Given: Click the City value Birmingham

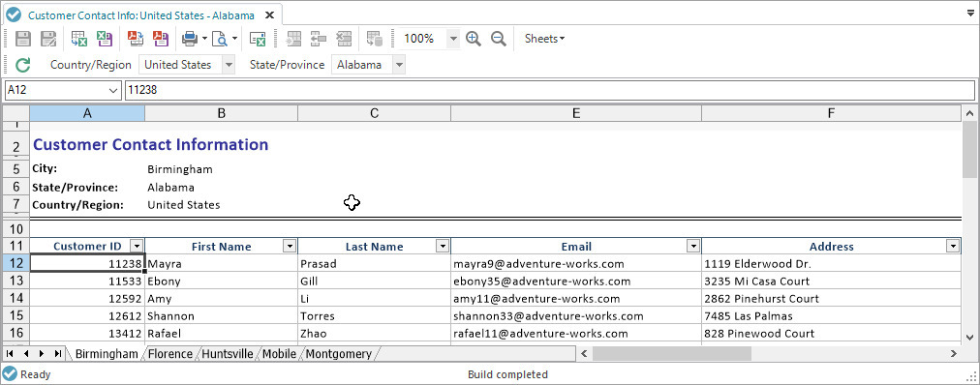Looking at the screenshot, I should (x=180, y=169).
